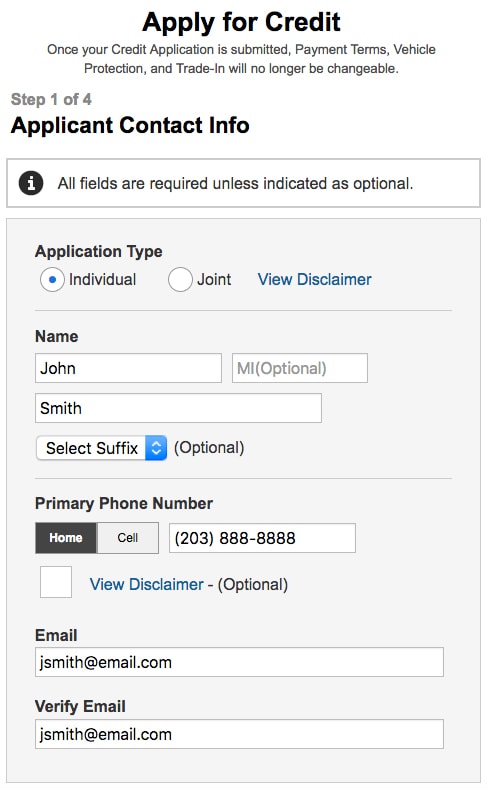Click the info icon in notice box
Image resolution: width=487 pixels, height=789 pixels.
click(31, 183)
